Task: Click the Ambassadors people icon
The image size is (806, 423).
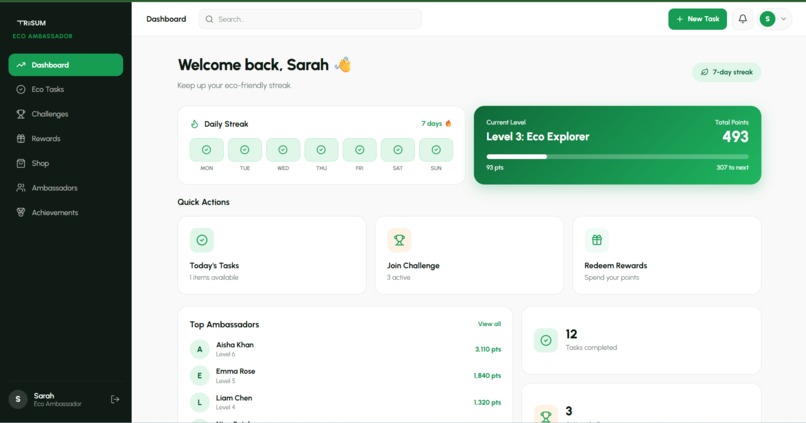Action: point(21,188)
